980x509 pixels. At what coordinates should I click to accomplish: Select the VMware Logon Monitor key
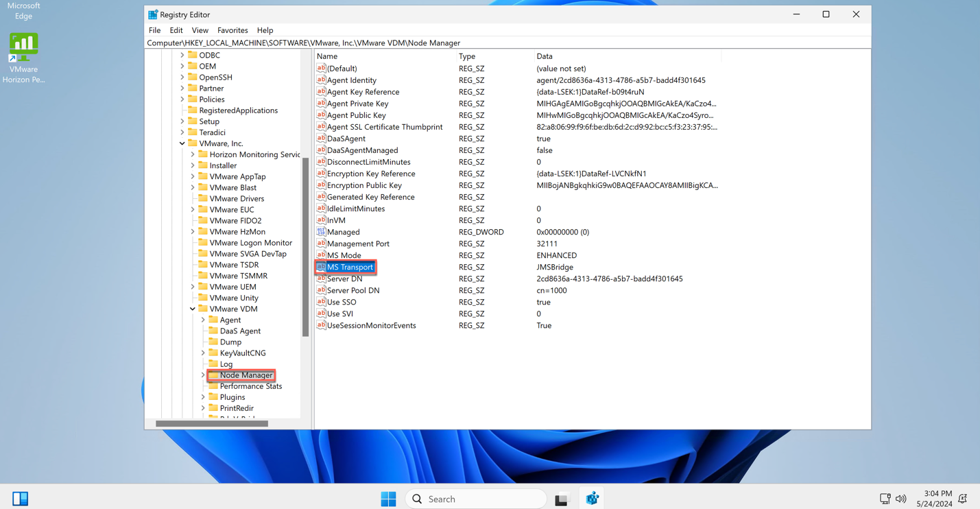(x=250, y=243)
